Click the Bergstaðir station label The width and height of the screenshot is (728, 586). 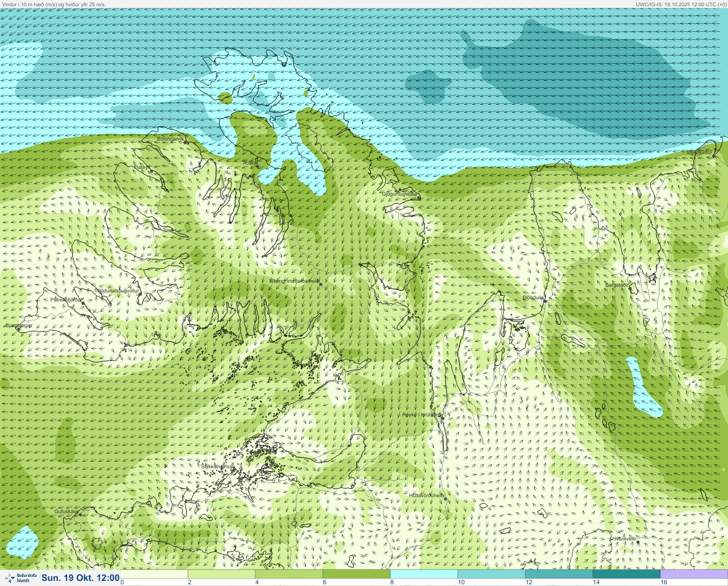[618, 285]
